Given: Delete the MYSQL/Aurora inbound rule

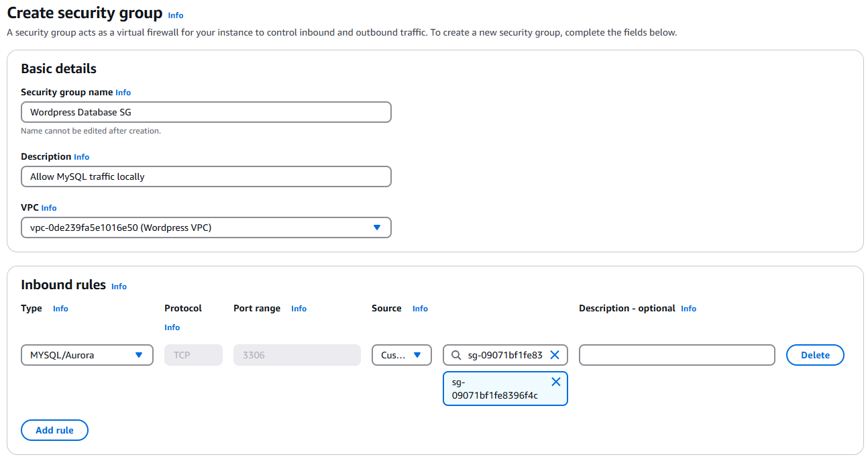Looking at the screenshot, I should coord(814,355).
